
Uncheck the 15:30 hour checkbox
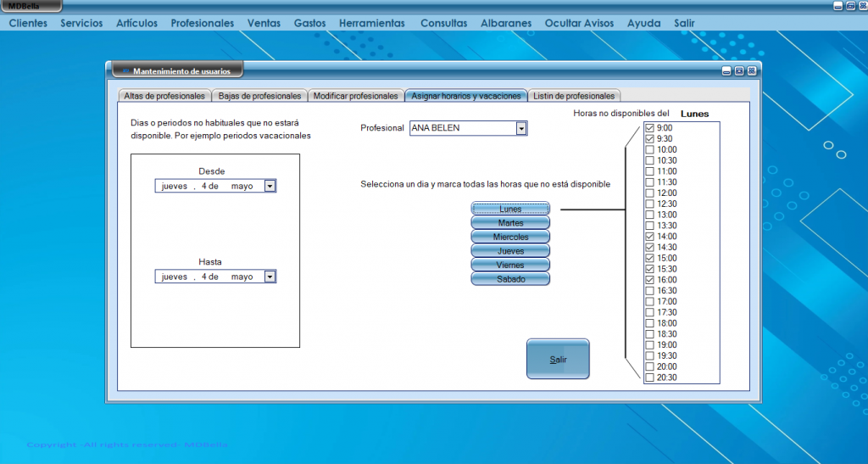[650, 269]
